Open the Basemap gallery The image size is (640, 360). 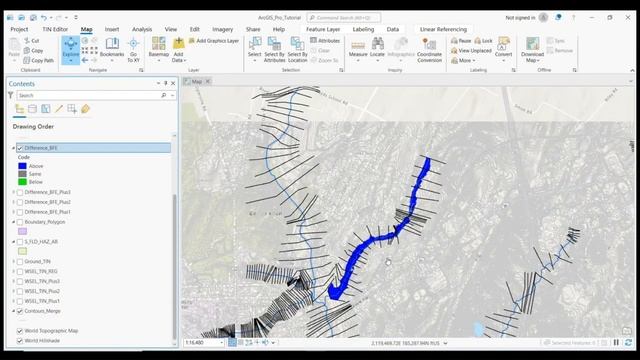coord(159,50)
